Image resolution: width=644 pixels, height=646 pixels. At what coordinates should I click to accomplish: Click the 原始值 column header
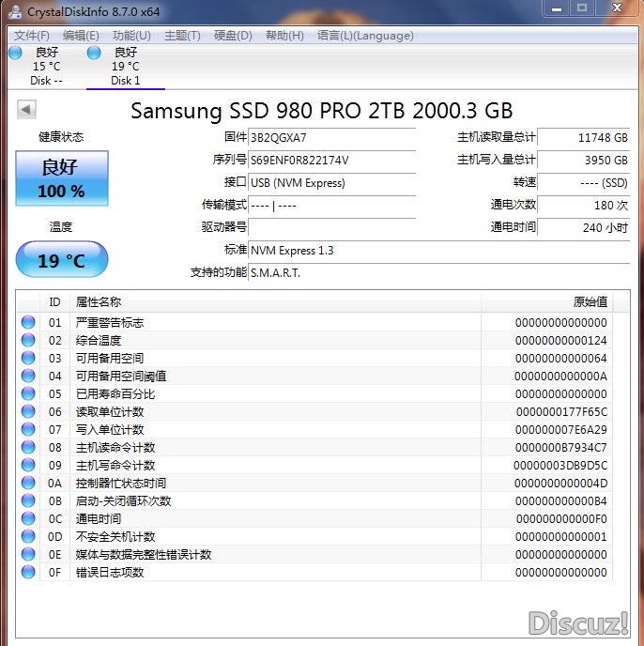(x=546, y=302)
